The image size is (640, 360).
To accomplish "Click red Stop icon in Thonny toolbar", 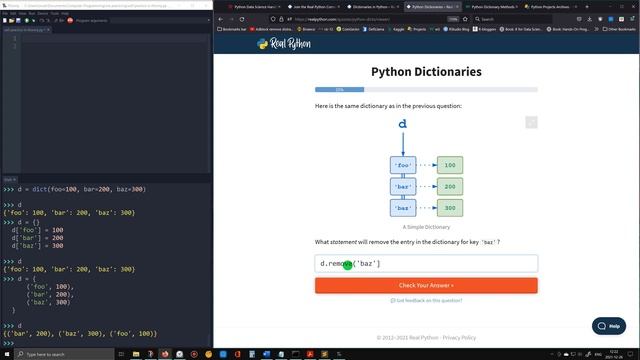I will click(x=70, y=20).
